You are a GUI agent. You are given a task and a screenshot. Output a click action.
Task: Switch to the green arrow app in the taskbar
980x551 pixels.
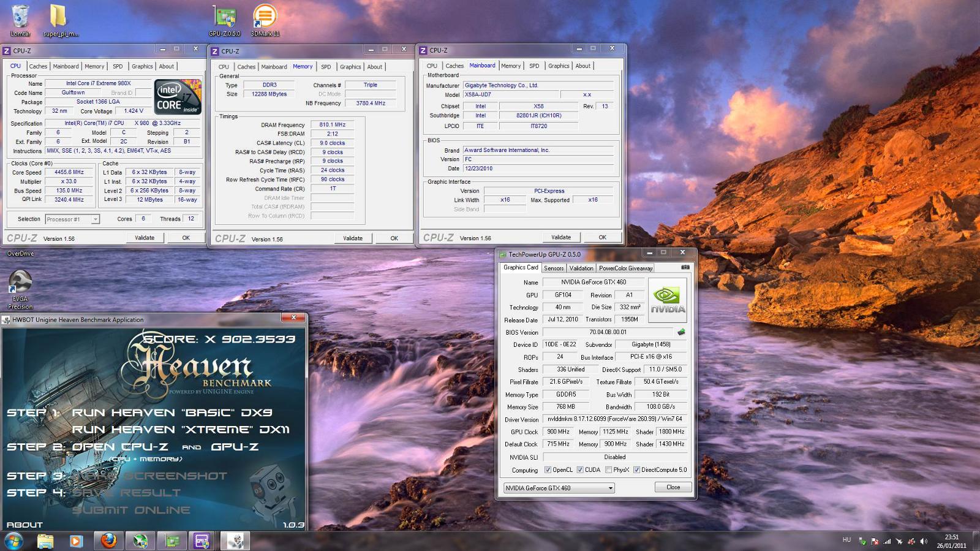click(x=140, y=541)
